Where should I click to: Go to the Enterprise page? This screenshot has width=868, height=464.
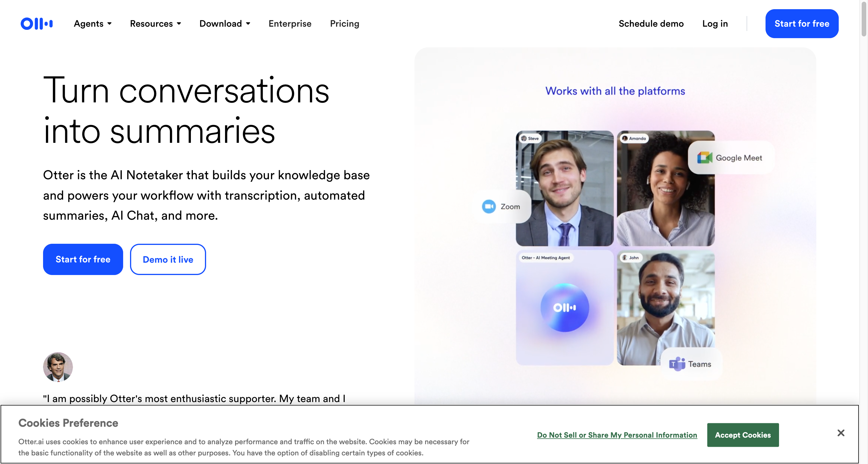tap(290, 24)
